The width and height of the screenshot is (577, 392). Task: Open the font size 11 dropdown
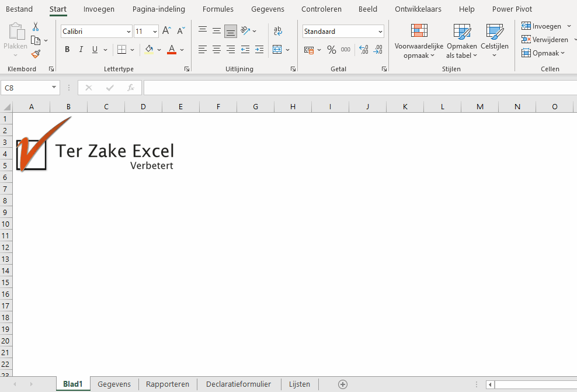[155, 32]
